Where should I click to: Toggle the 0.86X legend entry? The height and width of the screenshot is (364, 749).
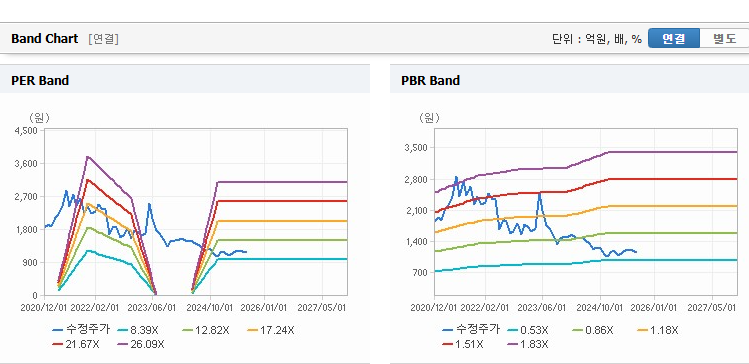point(593,330)
